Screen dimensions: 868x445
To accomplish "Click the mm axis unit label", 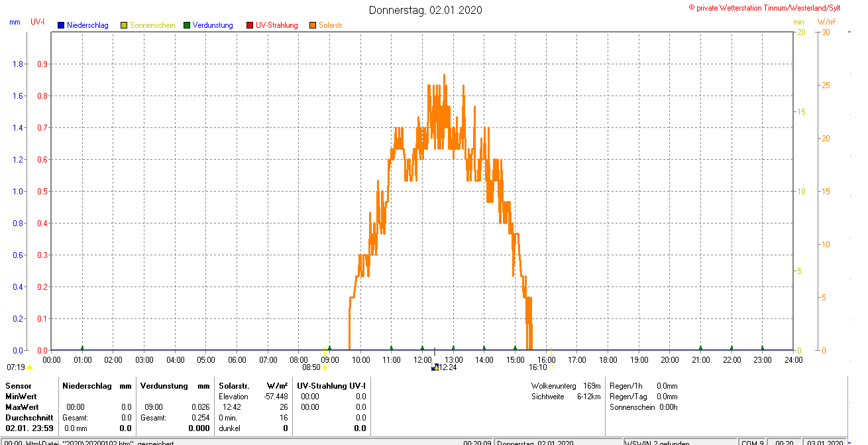I will (x=15, y=22).
